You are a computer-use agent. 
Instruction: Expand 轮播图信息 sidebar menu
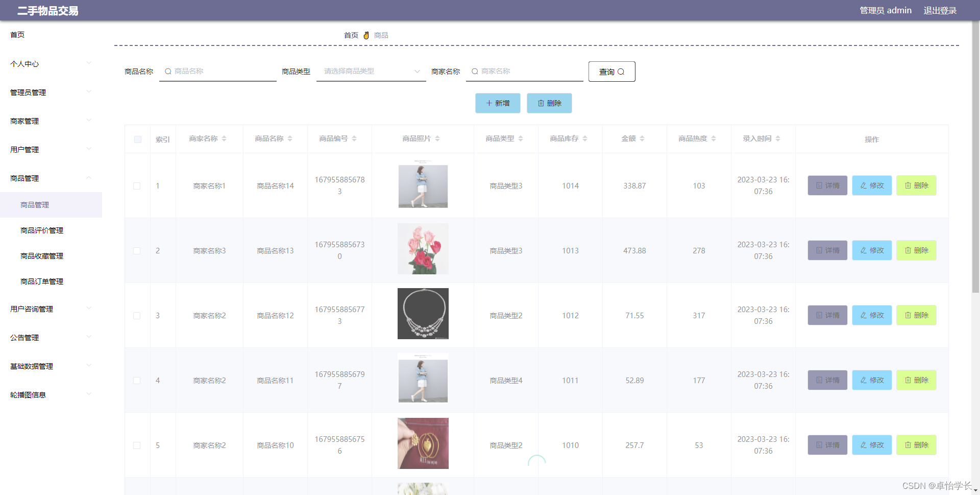pos(51,395)
